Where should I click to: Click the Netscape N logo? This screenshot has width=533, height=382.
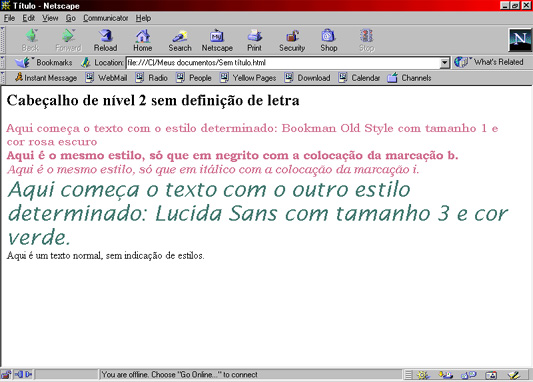(520, 40)
